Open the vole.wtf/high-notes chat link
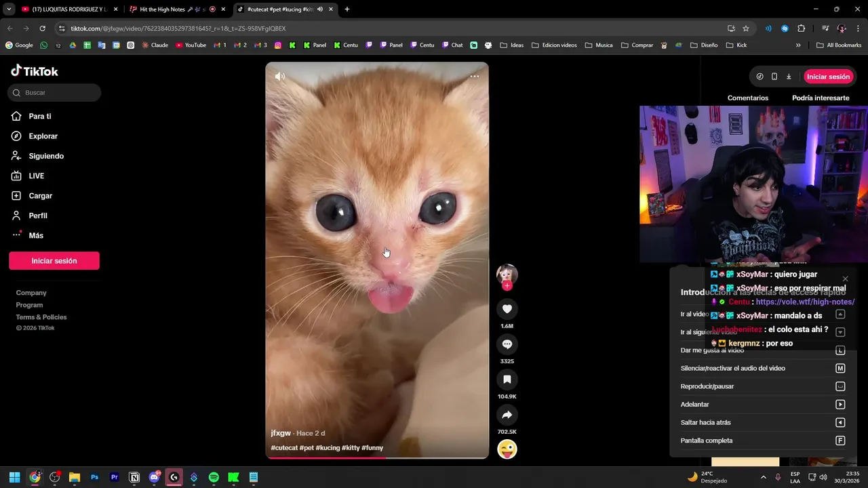868x488 pixels. [805, 302]
